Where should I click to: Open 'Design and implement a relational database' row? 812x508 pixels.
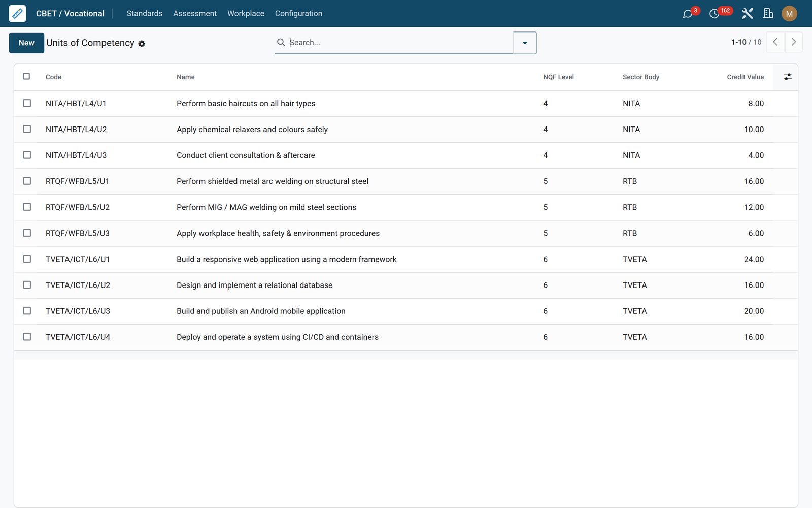[x=254, y=285]
